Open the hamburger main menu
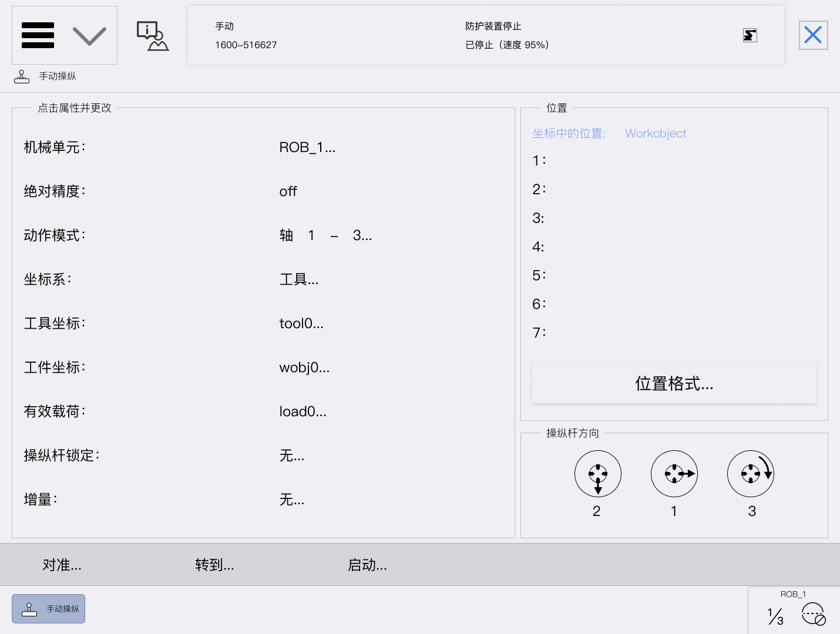The height and width of the screenshot is (634, 840). 38,35
